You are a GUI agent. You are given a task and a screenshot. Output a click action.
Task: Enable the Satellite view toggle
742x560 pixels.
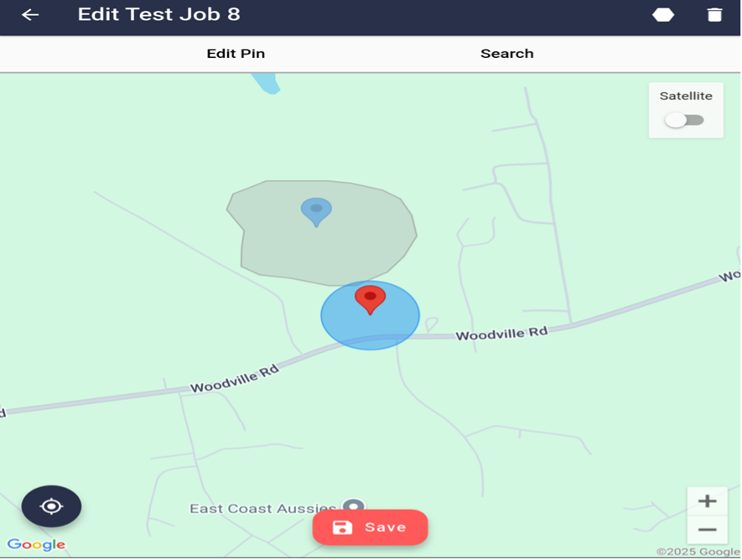point(684,120)
